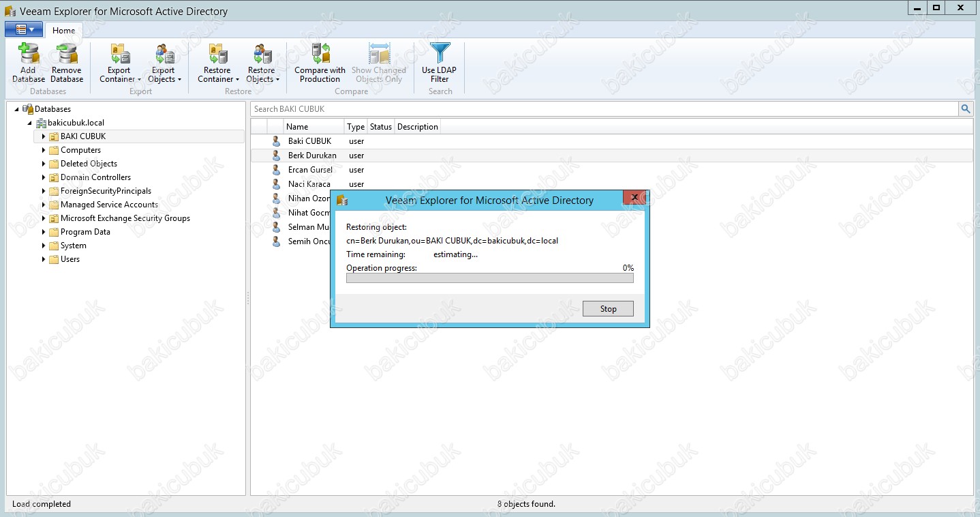Switch to the Home tab
980x517 pixels.
pos(64,30)
